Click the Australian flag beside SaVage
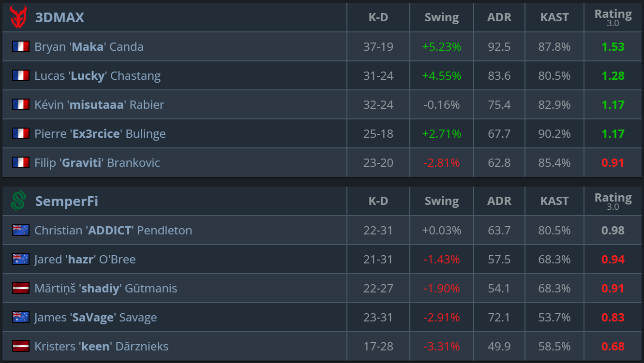 tap(21, 317)
